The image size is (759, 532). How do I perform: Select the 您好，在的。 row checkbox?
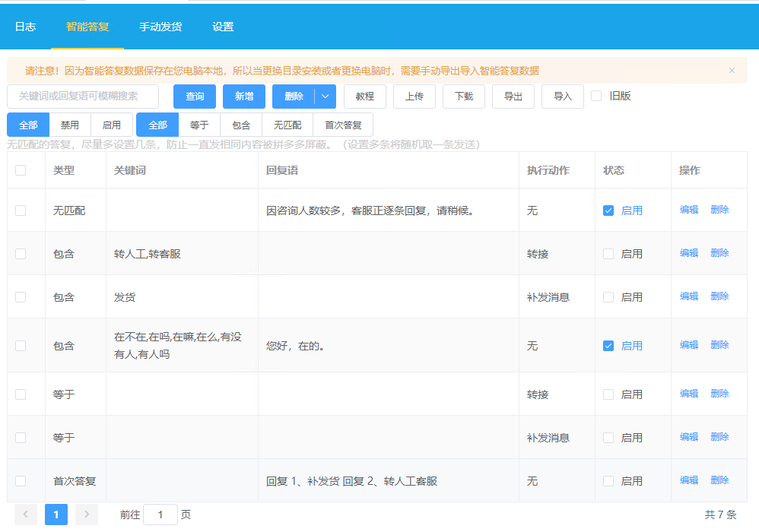click(21, 346)
